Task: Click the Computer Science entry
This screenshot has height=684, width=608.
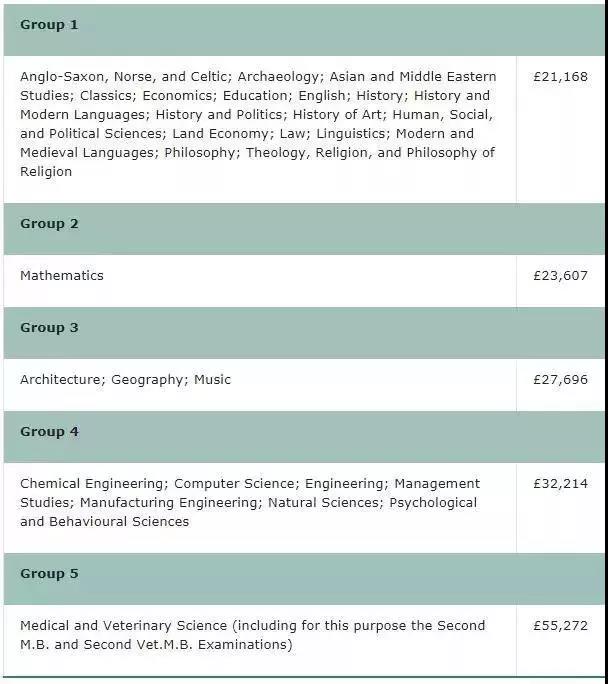Action: pyautogui.click(x=235, y=484)
